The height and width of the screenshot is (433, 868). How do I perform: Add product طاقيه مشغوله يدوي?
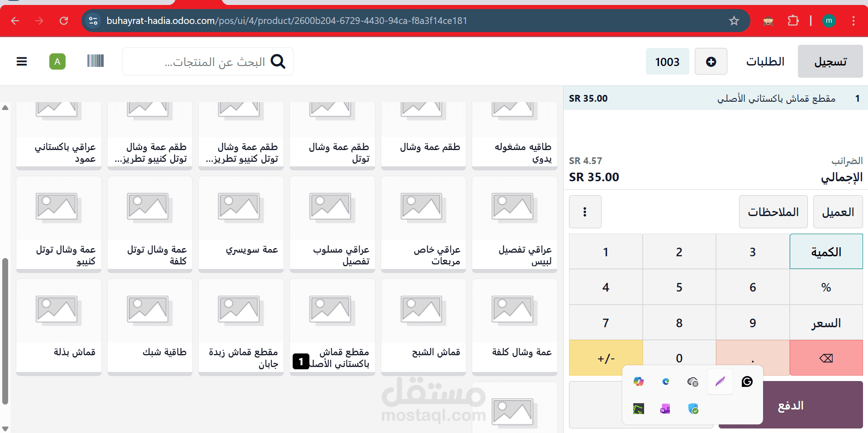pos(515,136)
